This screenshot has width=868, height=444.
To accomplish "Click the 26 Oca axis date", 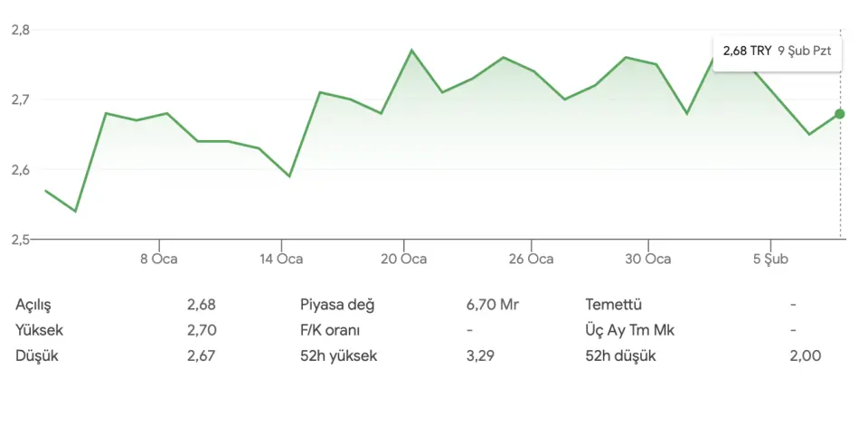I will pos(531,260).
